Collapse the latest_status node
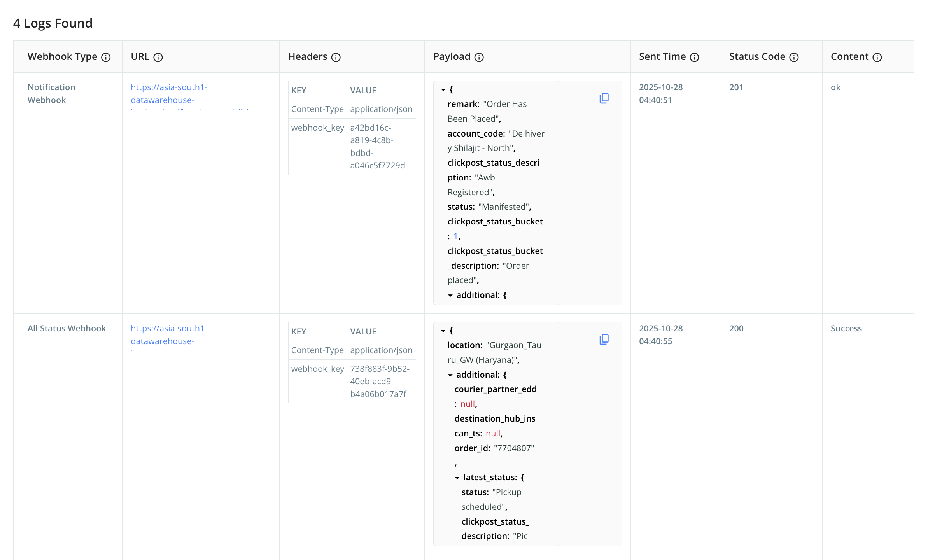928x560 pixels. 457,478
